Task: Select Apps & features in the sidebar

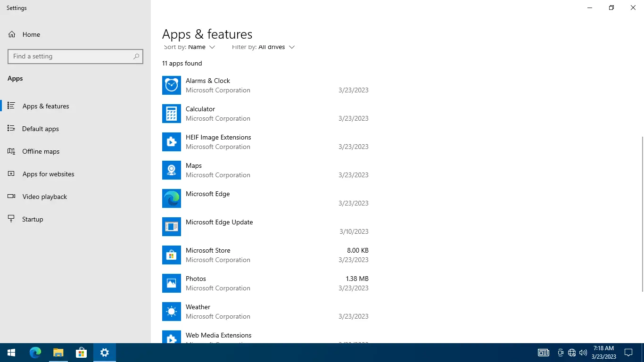Action: [x=75, y=106]
